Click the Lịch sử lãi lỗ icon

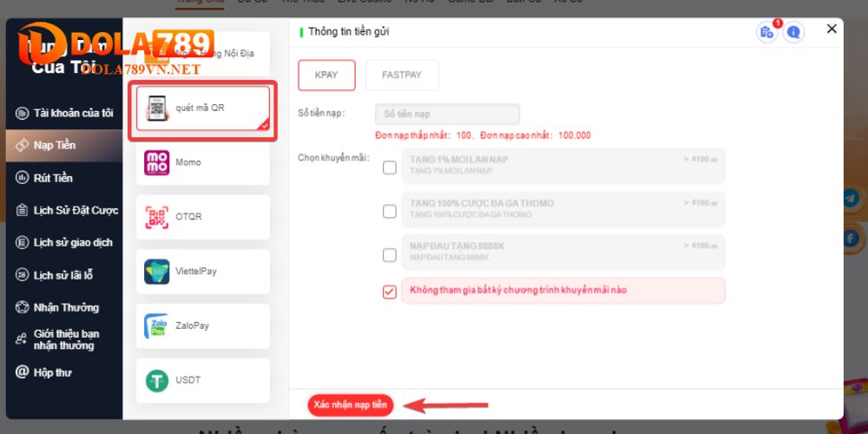point(23,275)
